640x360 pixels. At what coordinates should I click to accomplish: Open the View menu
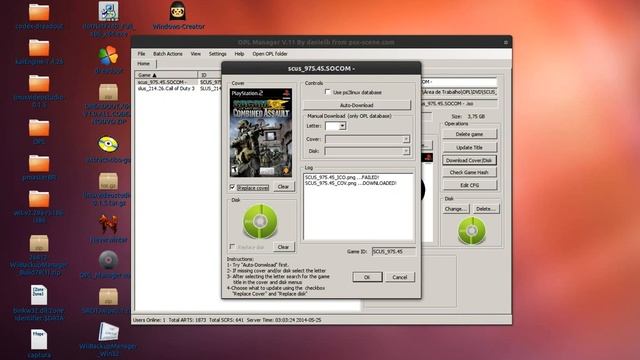coord(196,54)
